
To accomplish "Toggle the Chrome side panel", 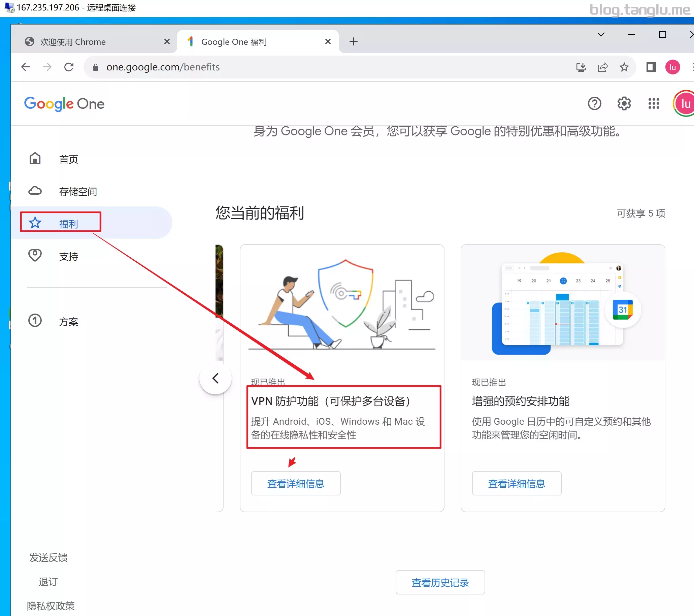I will tap(651, 67).
